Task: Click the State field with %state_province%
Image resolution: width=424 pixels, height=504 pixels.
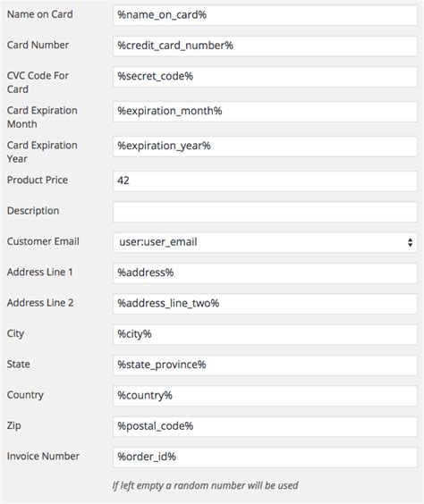Action: point(265,365)
